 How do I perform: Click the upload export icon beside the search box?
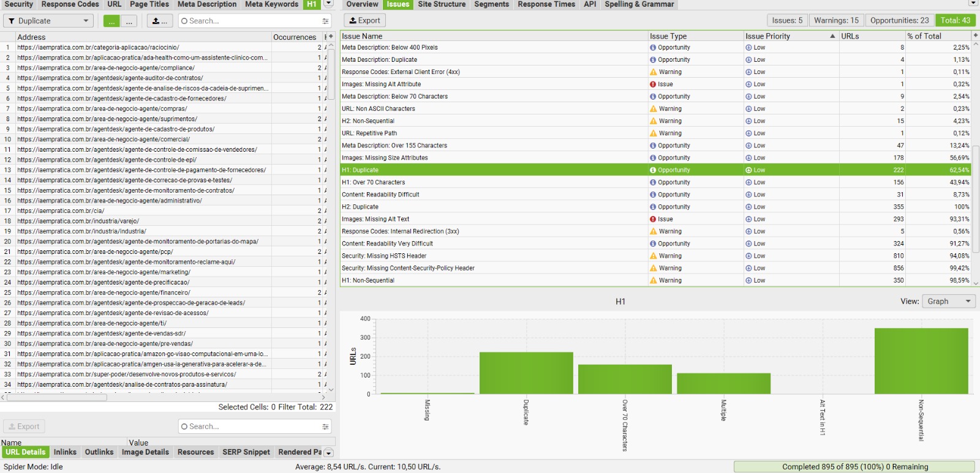[x=159, y=21]
